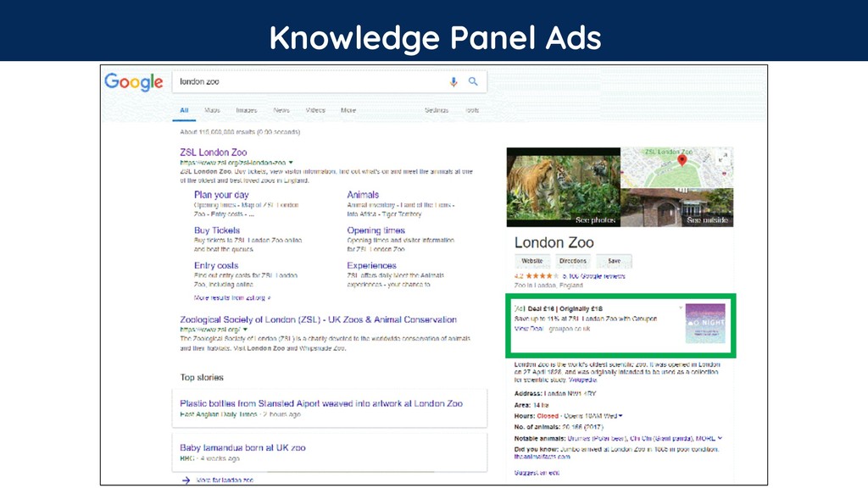Click the Suggest an edit link
The width and height of the screenshot is (868, 488).
tap(537, 473)
